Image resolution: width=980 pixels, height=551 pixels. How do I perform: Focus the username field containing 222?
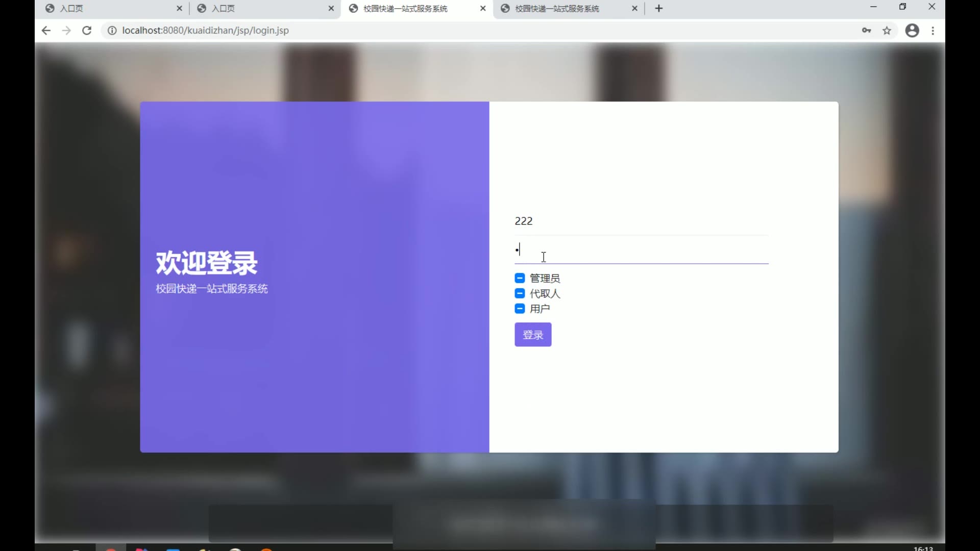[641, 221]
